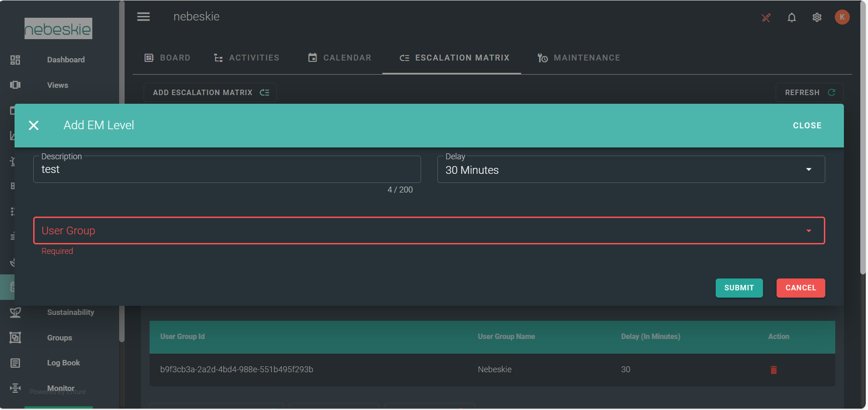Delete the Nebeskie row with trash icon
868x410 pixels.
coord(773,370)
